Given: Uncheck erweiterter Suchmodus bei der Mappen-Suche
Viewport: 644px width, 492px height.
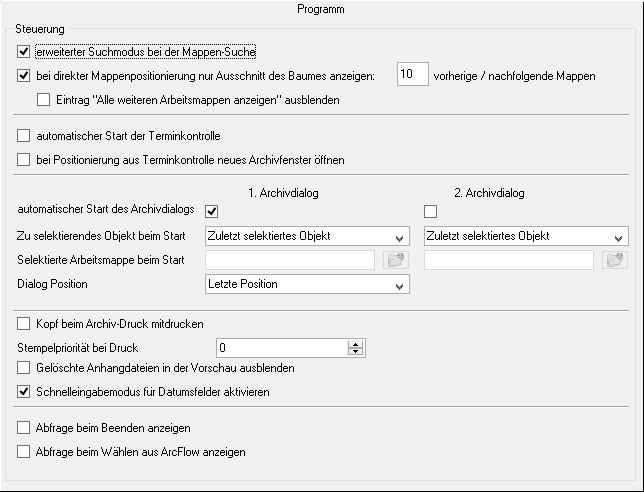Looking at the screenshot, I should [x=23, y=52].
